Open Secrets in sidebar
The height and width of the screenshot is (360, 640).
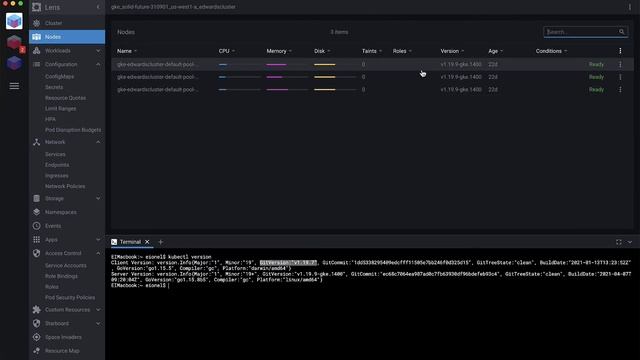54,87
